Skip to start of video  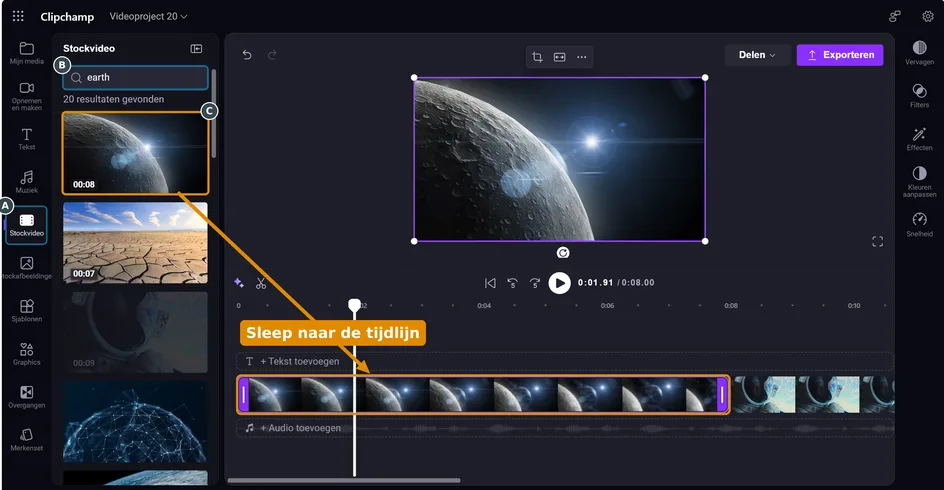click(490, 283)
